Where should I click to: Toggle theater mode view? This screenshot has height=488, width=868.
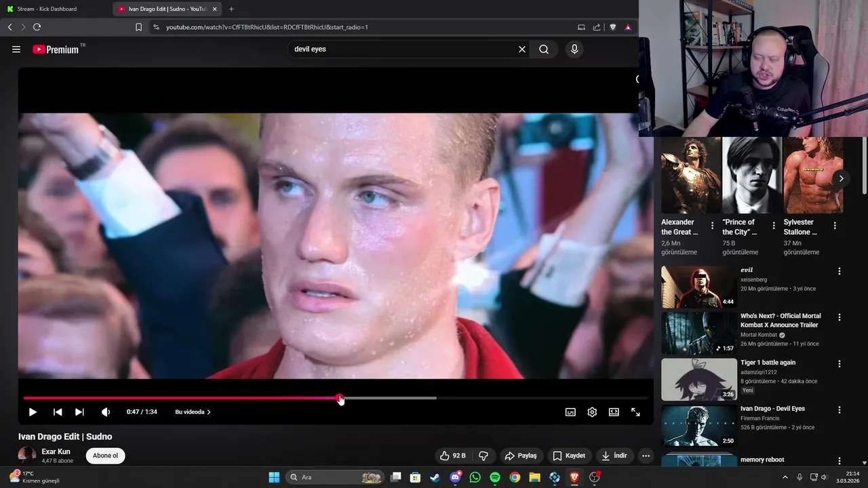[x=614, y=412]
